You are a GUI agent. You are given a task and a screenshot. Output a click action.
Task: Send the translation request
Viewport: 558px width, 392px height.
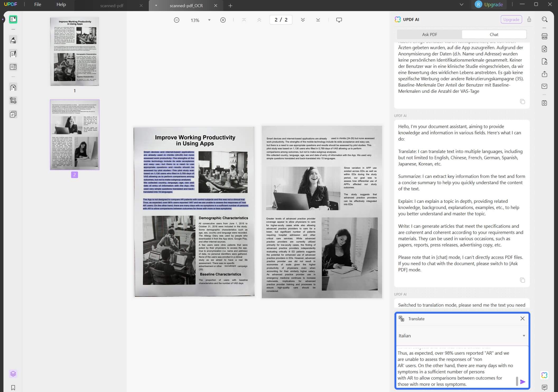click(x=523, y=382)
